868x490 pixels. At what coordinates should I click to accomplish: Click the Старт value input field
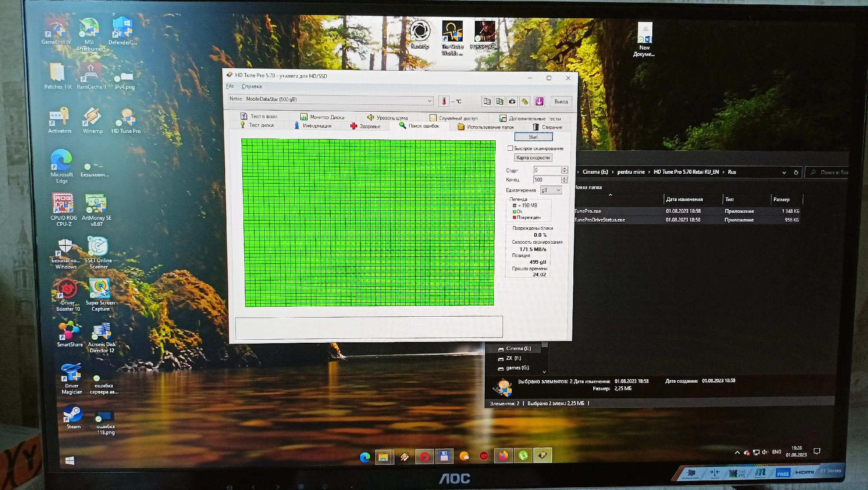tap(547, 170)
